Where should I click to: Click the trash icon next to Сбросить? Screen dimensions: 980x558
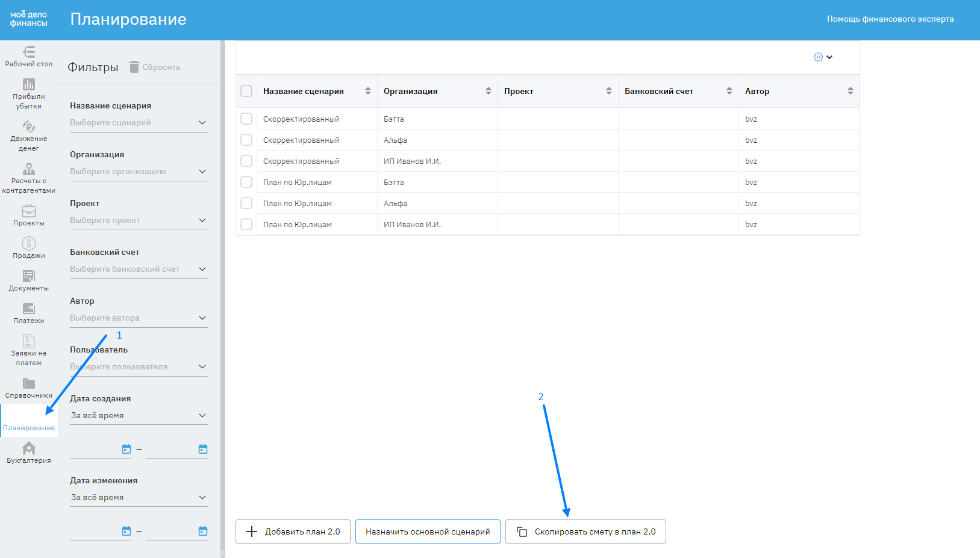[134, 67]
